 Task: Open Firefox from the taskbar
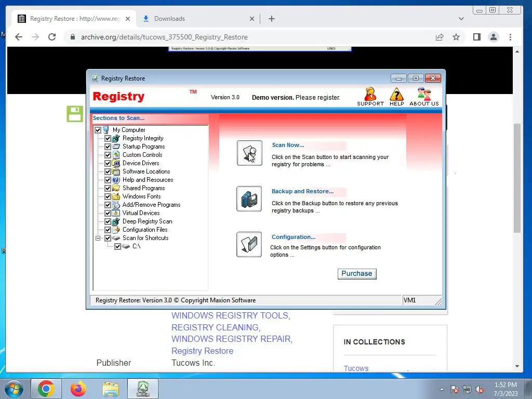[x=78, y=389]
